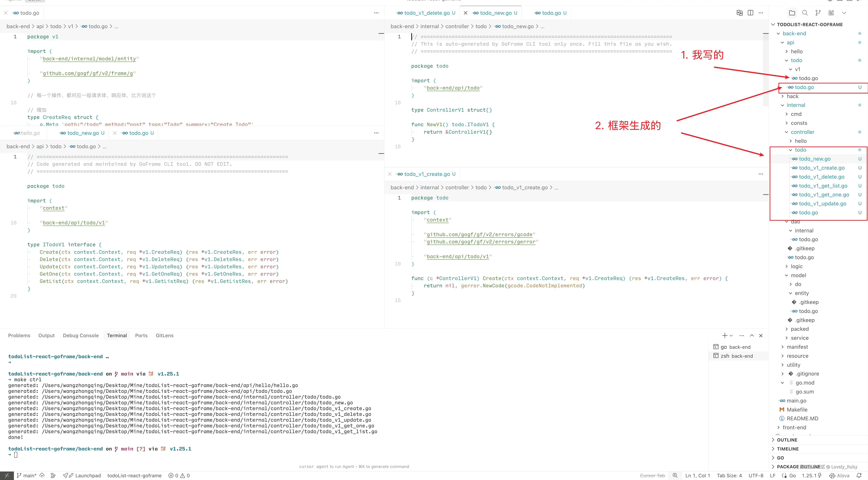Click the split editor right icon
Viewport: 868px width, 480px height.
pyautogui.click(x=750, y=13)
